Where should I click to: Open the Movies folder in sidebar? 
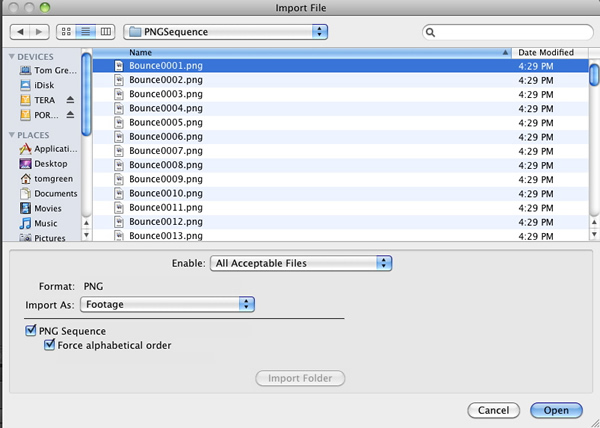point(41,208)
